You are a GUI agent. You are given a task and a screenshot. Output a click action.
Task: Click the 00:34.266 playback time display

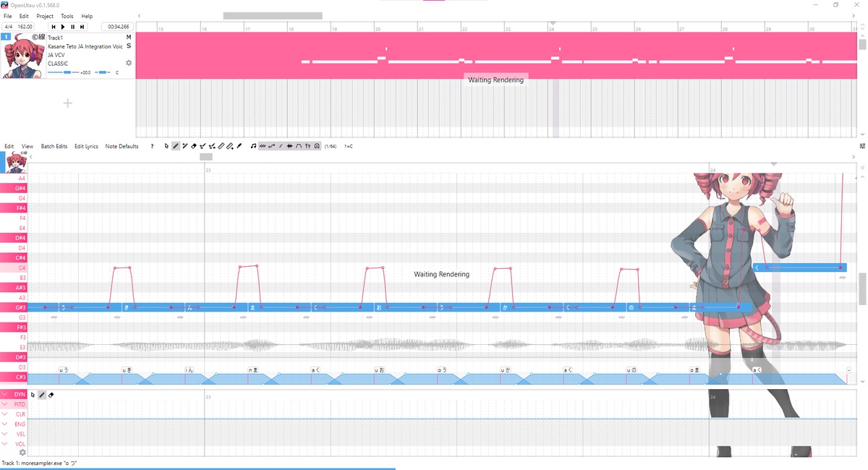[x=118, y=27]
